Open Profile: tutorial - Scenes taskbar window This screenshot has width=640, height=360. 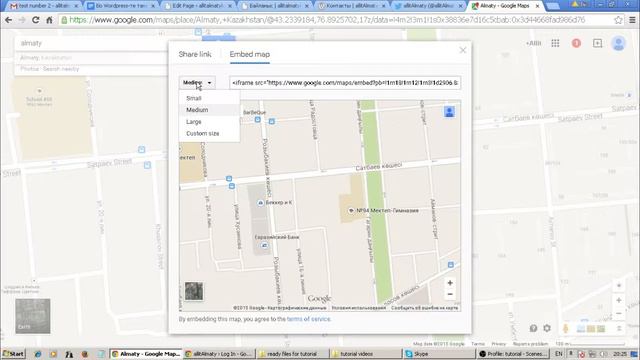(x=513, y=354)
